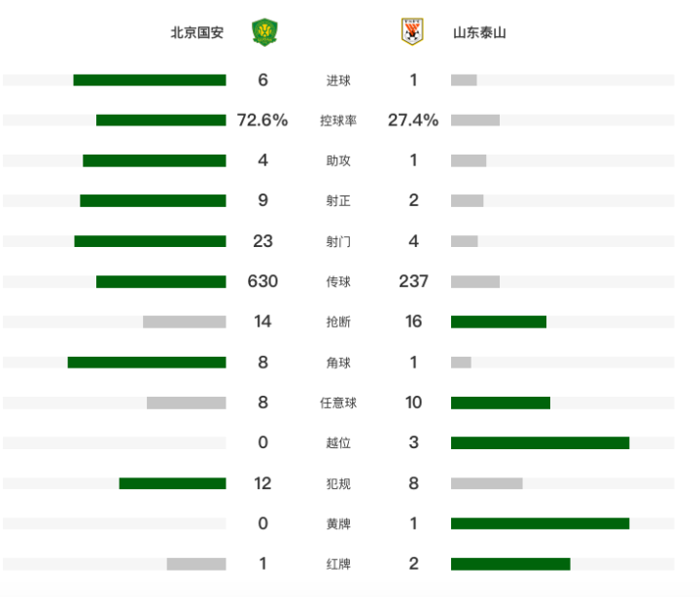Click the 27.4% possession value

coord(413,121)
